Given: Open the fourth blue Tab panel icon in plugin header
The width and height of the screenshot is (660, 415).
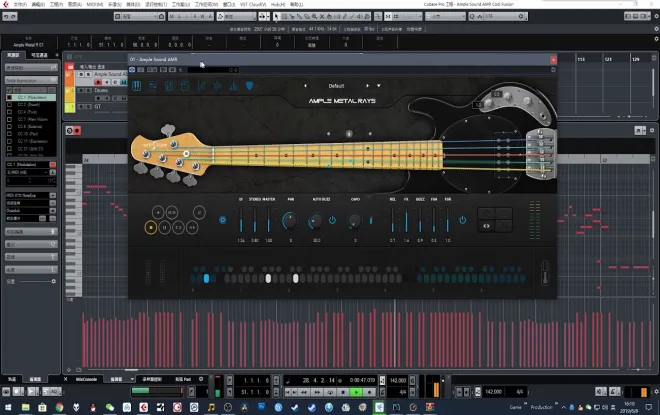Looking at the screenshot, I should click(x=185, y=86).
